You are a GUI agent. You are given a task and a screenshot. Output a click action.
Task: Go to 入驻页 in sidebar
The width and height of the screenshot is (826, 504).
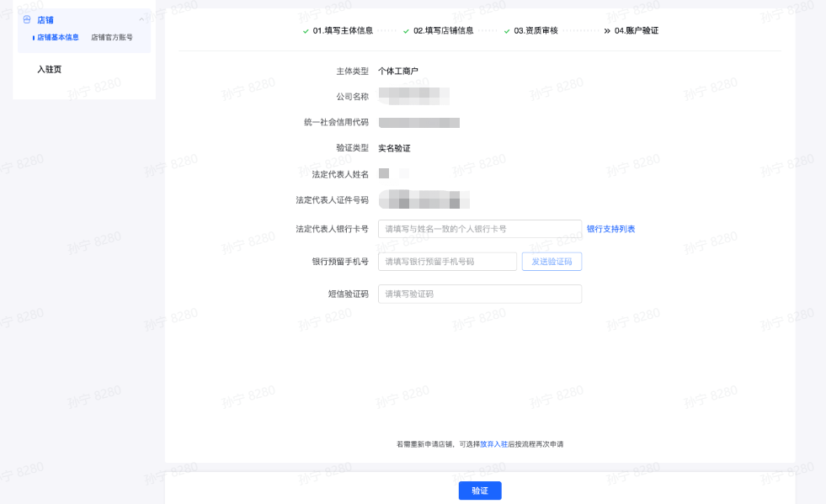(49, 70)
